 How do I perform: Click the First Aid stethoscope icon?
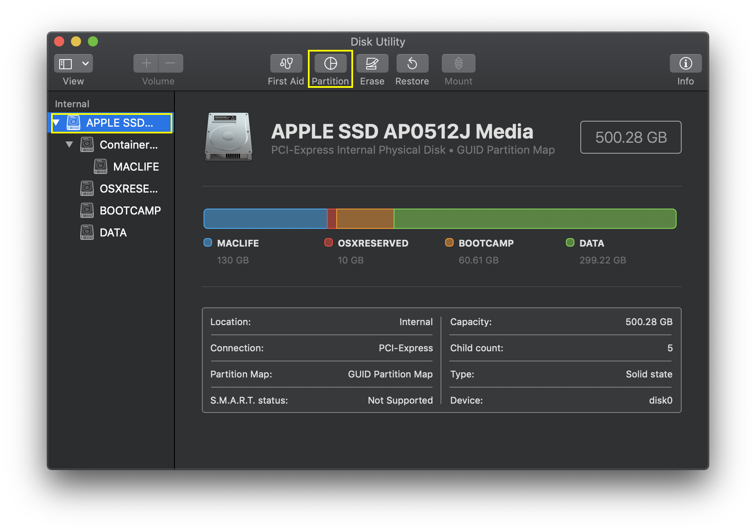click(x=286, y=64)
